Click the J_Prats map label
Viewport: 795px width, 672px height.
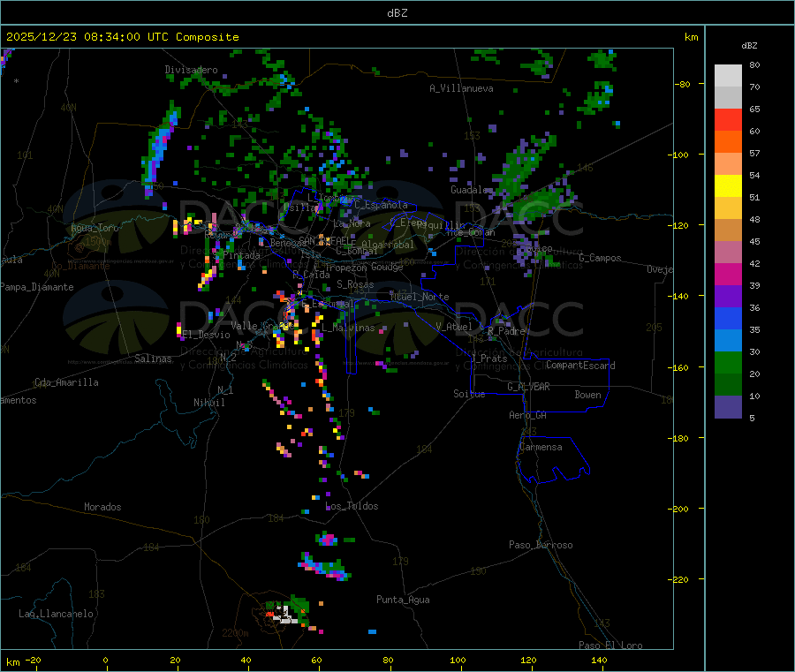pos(488,359)
